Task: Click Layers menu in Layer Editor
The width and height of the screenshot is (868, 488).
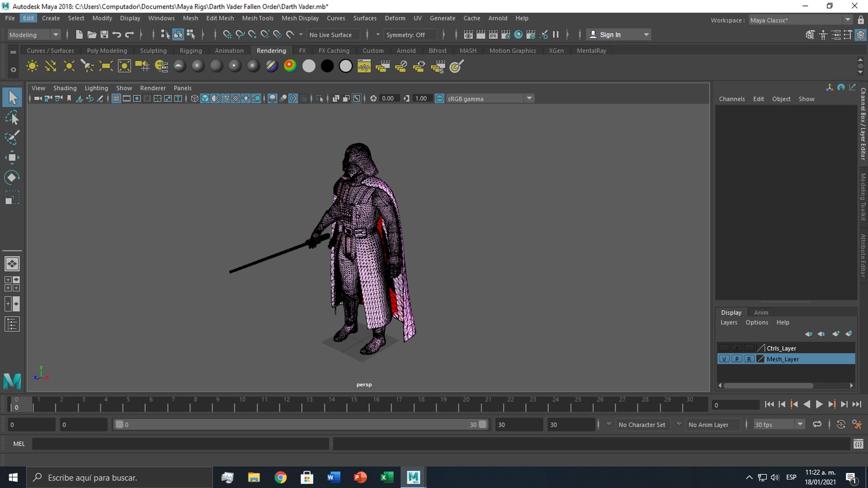Action: pyautogui.click(x=729, y=322)
